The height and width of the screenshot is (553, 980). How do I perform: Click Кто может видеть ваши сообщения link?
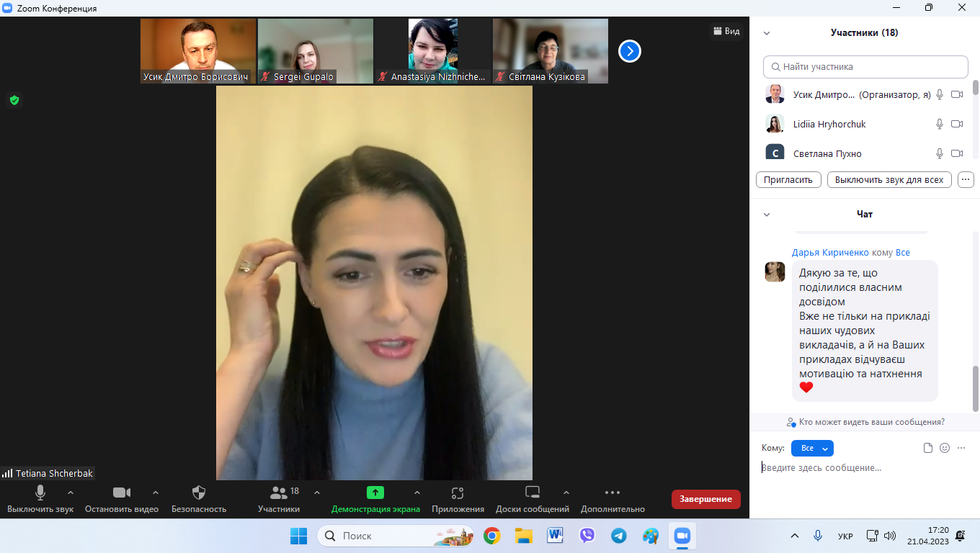click(865, 422)
